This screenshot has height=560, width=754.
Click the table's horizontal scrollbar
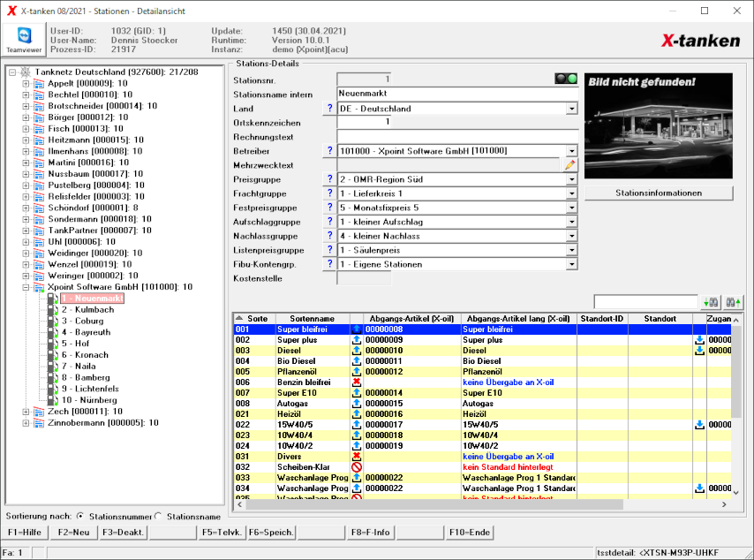coord(434,504)
